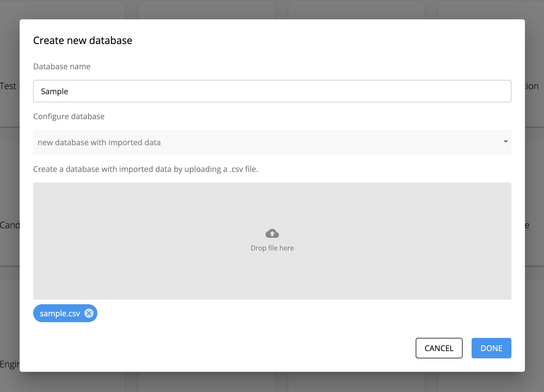Click the .csv upload description text
Screen dimensions: 544x392
coord(146,169)
